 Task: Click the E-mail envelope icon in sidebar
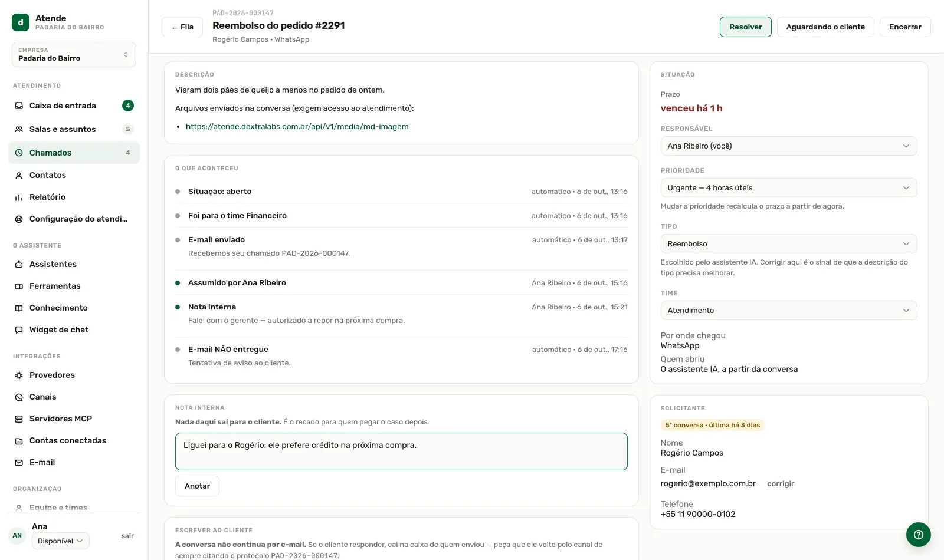click(x=19, y=462)
